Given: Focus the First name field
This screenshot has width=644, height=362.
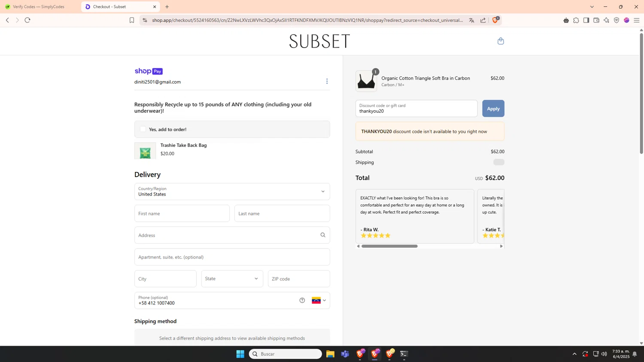Looking at the screenshot, I should pos(182,214).
